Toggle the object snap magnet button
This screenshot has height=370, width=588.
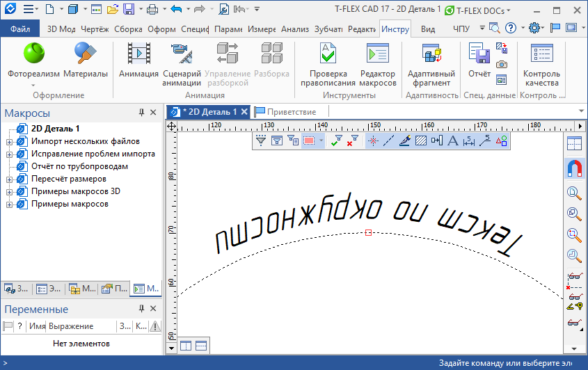(x=575, y=168)
